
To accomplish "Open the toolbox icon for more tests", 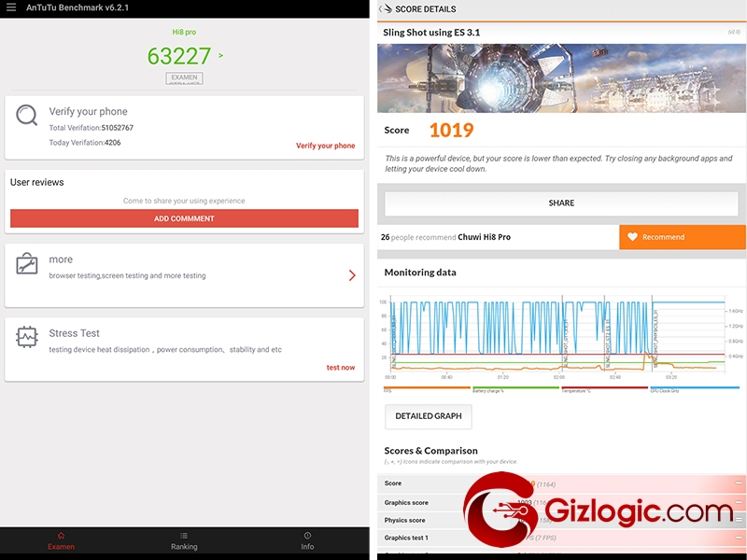I will (x=27, y=263).
